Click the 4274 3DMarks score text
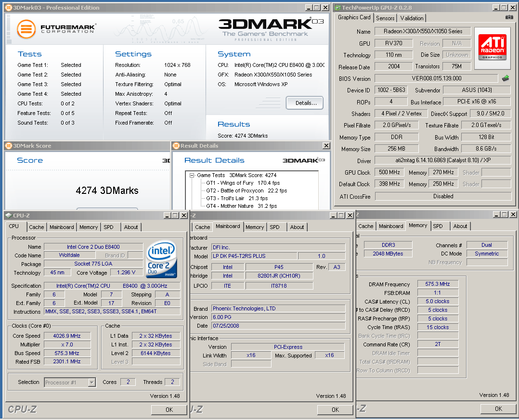 coord(107,191)
